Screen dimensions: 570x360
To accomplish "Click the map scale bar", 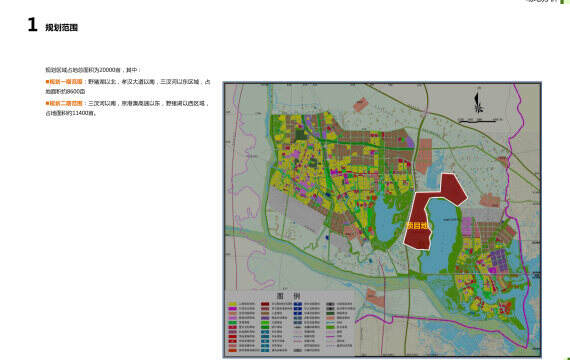I will pyautogui.click(x=478, y=121).
